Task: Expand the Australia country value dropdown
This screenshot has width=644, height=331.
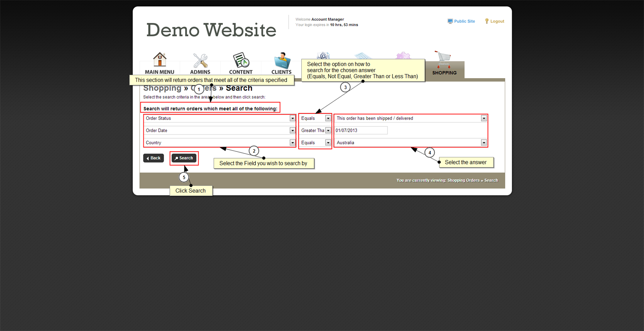Action: pos(484,143)
